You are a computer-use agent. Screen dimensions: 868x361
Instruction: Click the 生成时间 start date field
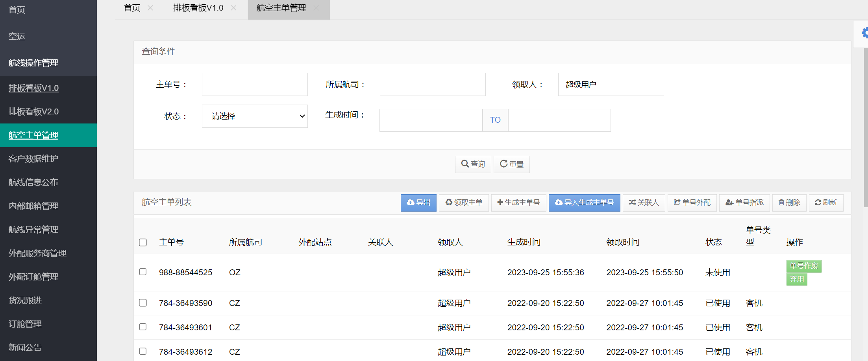431,120
